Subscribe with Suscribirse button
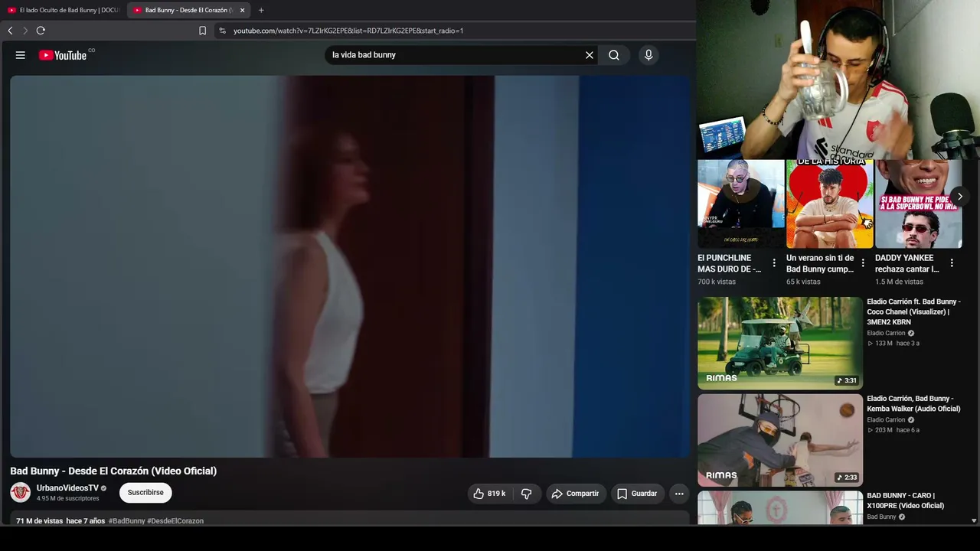980x551 pixels. click(x=145, y=493)
